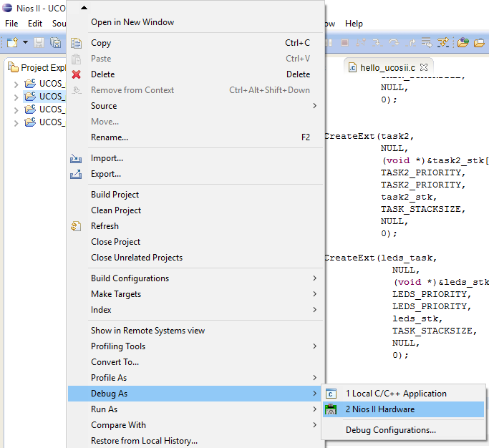This screenshot has height=448, width=489.
Task: Toggle the Use Step Filters toolbar icon
Action: [x=443, y=42]
